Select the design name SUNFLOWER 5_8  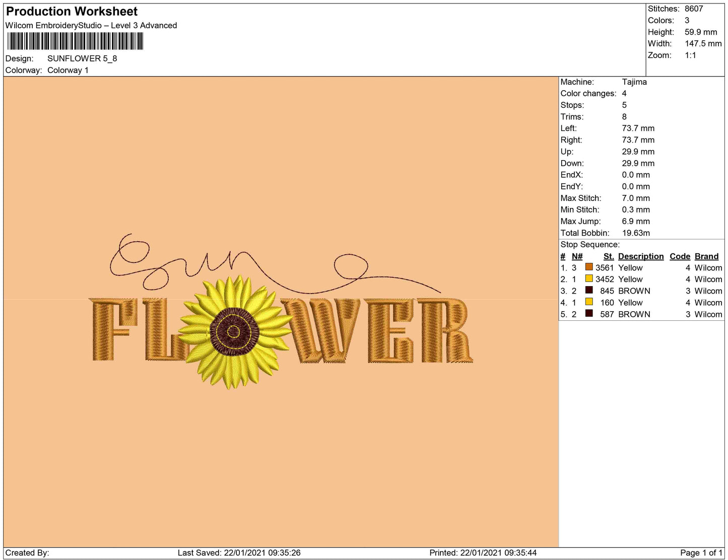pos(82,58)
